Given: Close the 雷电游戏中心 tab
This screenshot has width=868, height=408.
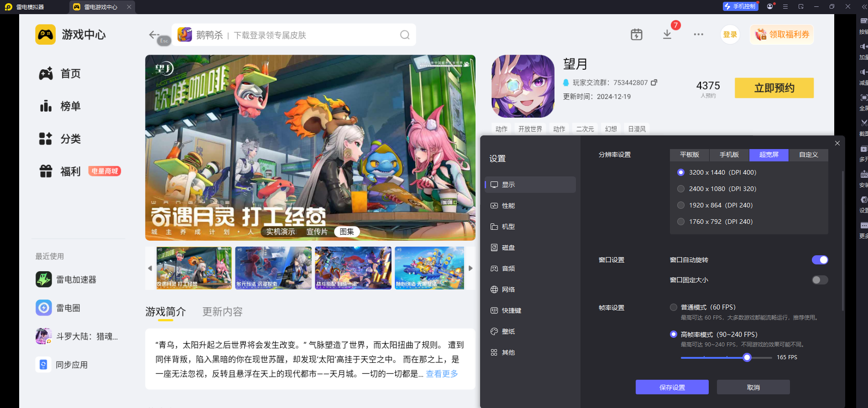Looking at the screenshot, I should click(x=129, y=7).
